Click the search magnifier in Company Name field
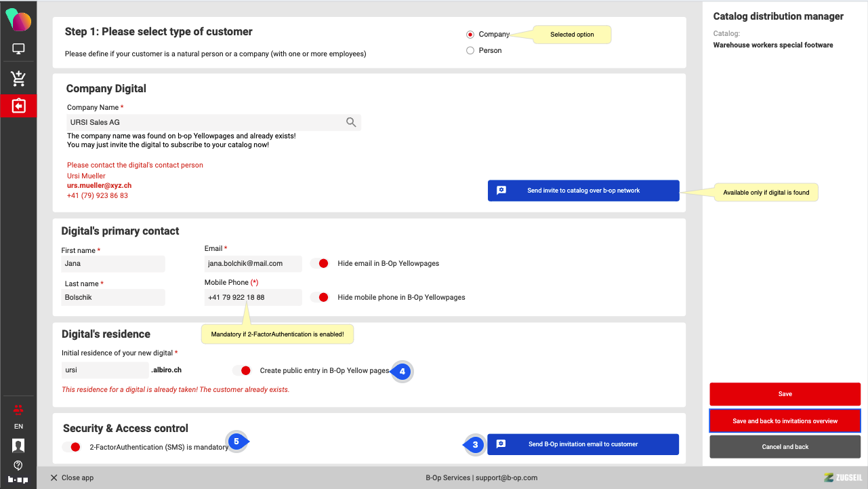The width and height of the screenshot is (868, 489). coord(351,122)
